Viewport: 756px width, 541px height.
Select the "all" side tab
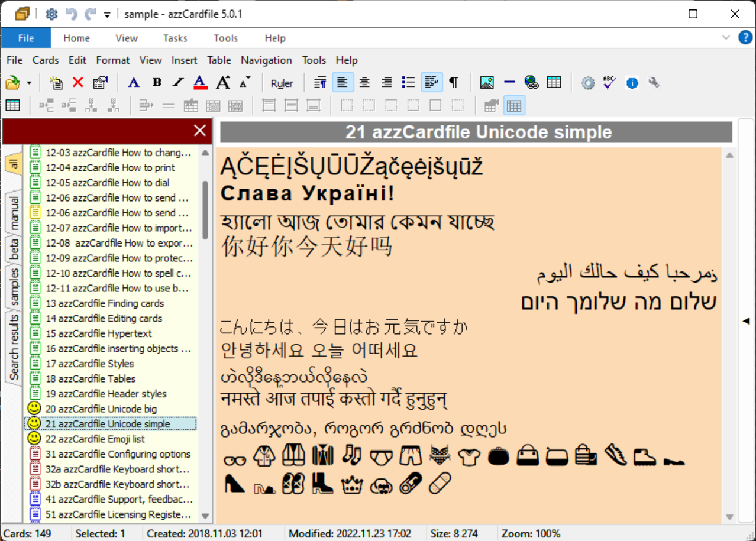(13, 163)
